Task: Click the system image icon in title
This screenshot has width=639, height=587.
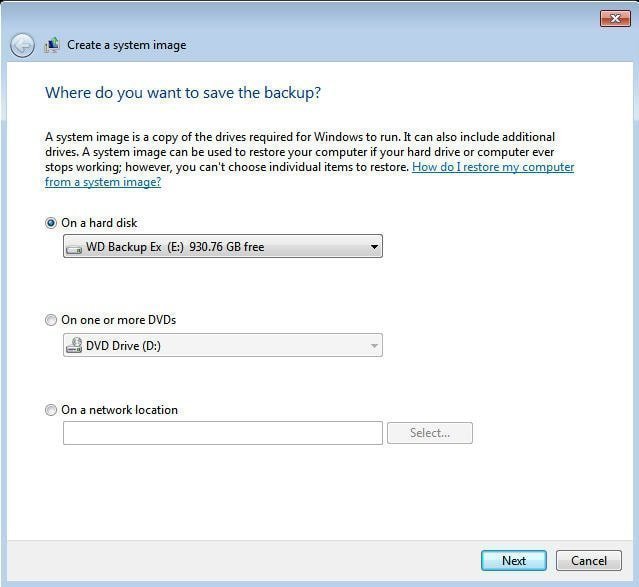Action: click(x=52, y=45)
